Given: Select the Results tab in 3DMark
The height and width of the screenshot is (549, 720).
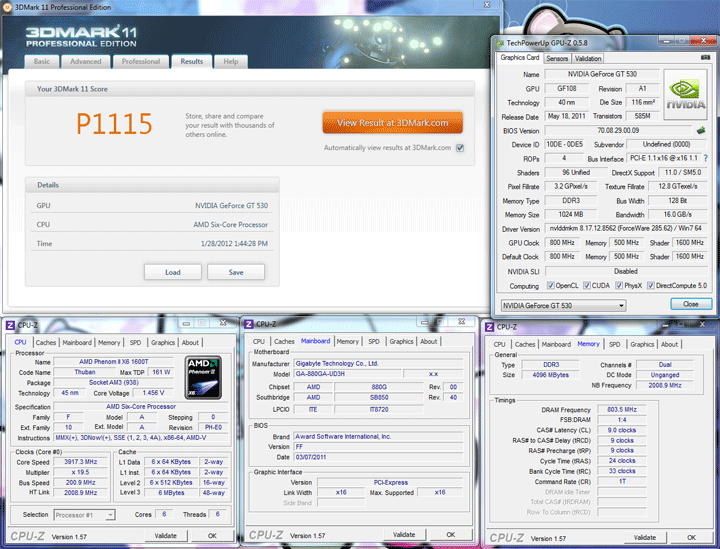Looking at the screenshot, I should 191,62.
